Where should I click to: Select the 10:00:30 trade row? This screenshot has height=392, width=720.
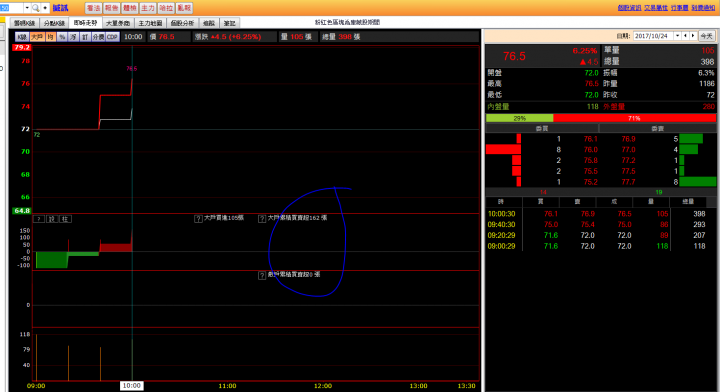pyautogui.click(x=601, y=214)
